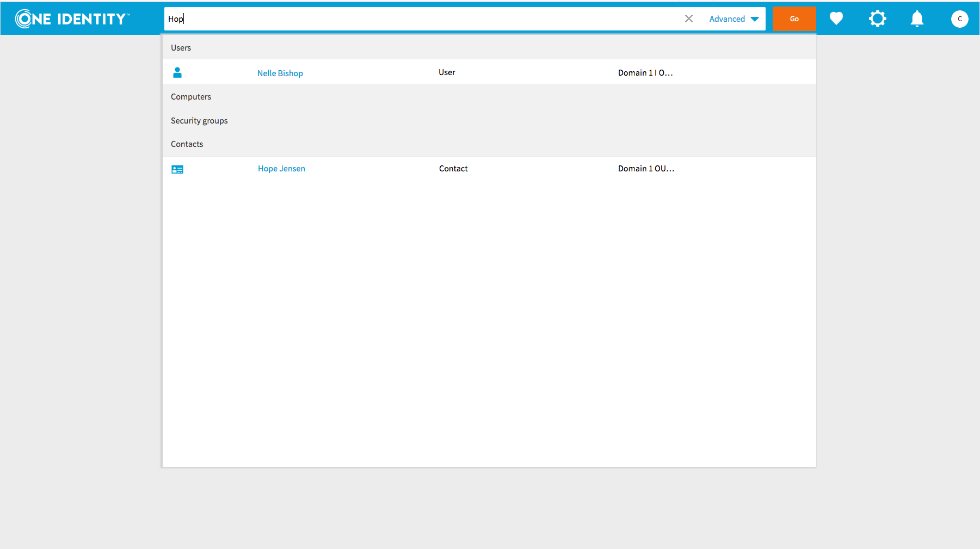This screenshot has height=549, width=980.
Task: Click the One Identity logo
Action: pos(72,18)
